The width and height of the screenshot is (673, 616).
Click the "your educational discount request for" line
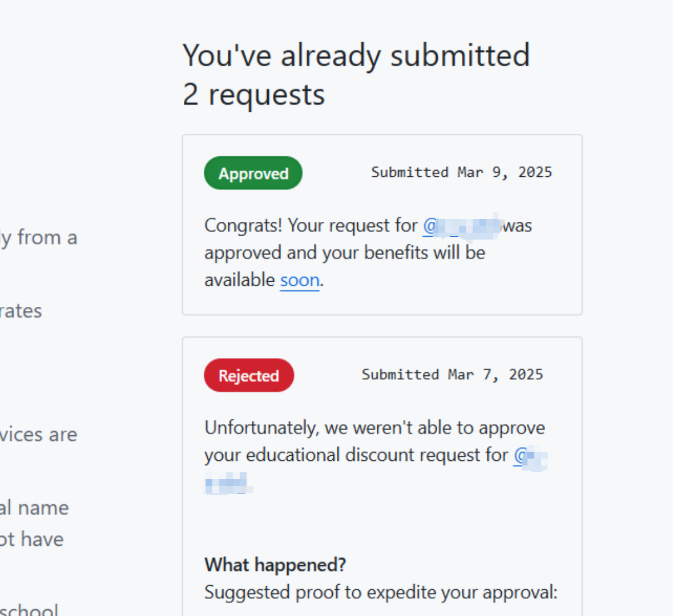(356, 455)
